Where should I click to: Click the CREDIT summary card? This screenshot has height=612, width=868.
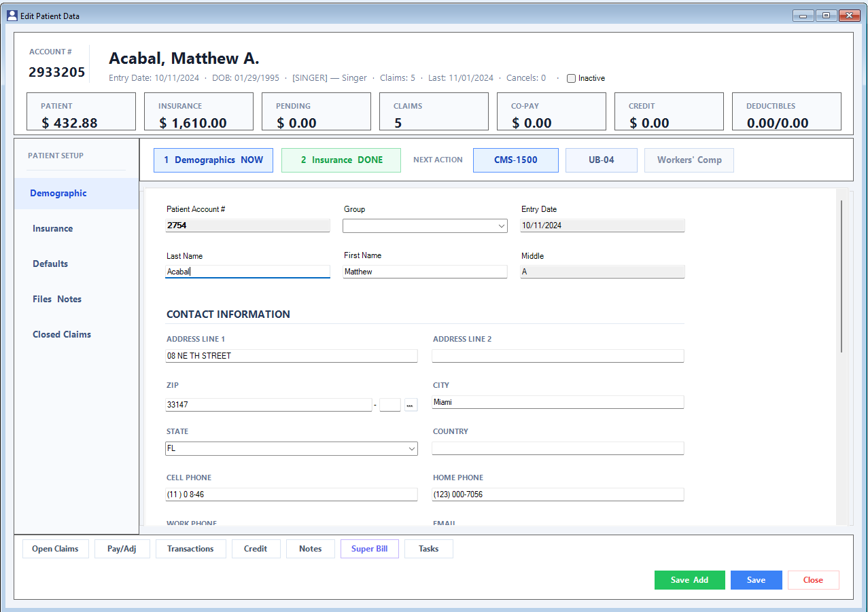669,111
